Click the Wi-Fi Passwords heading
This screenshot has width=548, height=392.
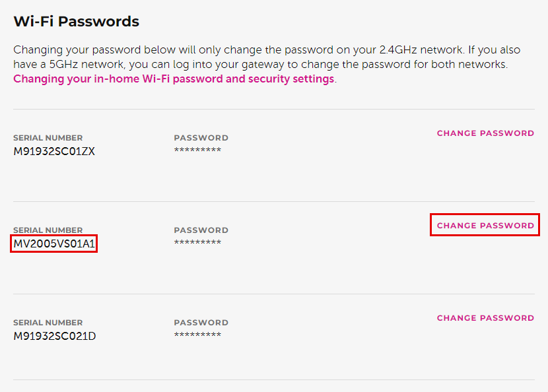pyautogui.click(x=76, y=21)
